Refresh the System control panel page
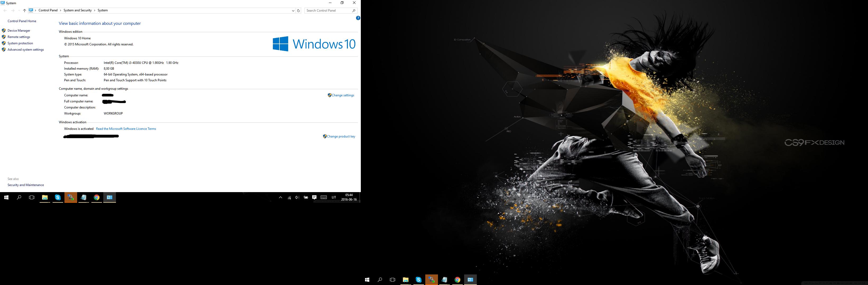This screenshot has height=285, width=868. click(x=298, y=11)
